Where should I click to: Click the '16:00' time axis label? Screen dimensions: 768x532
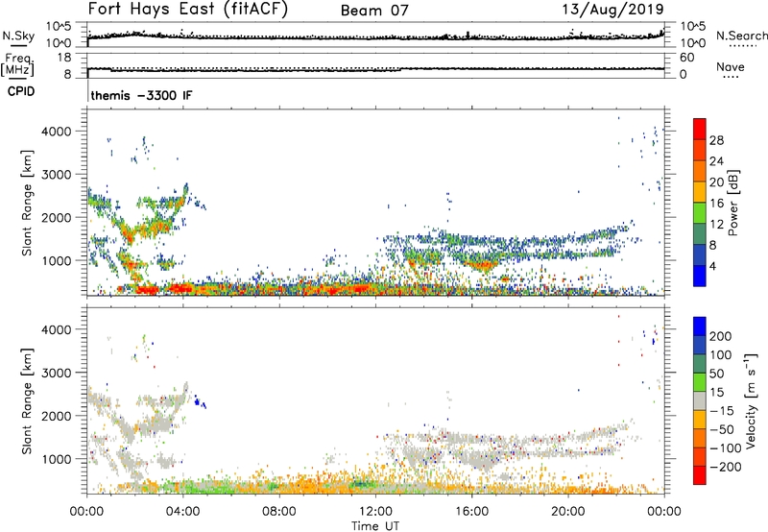coord(471,511)
